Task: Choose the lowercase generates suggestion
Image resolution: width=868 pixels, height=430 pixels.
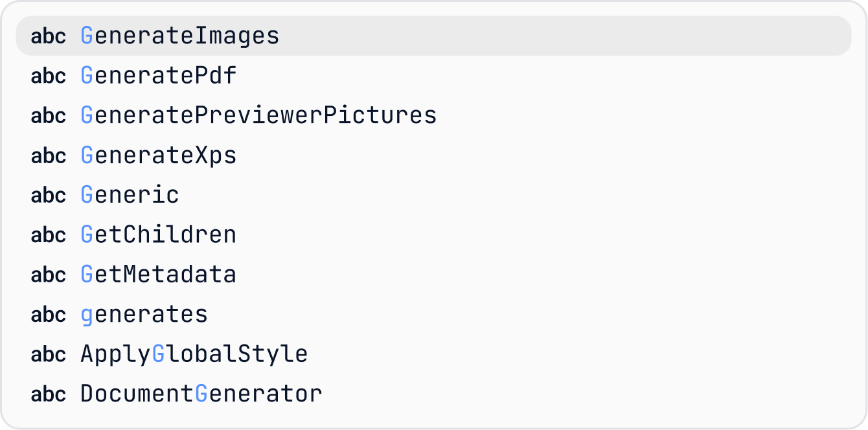Action: (x=433, y=314)
